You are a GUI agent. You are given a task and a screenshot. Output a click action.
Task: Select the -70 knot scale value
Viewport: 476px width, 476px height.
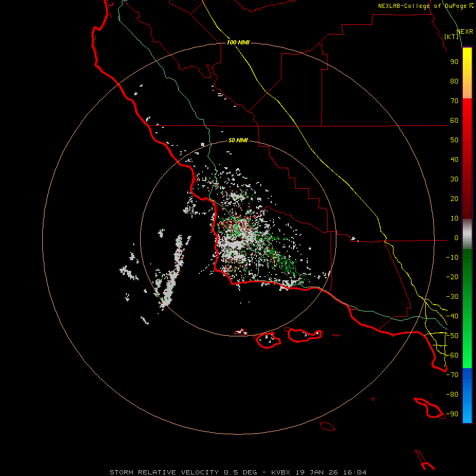click(x=452, y=375)
